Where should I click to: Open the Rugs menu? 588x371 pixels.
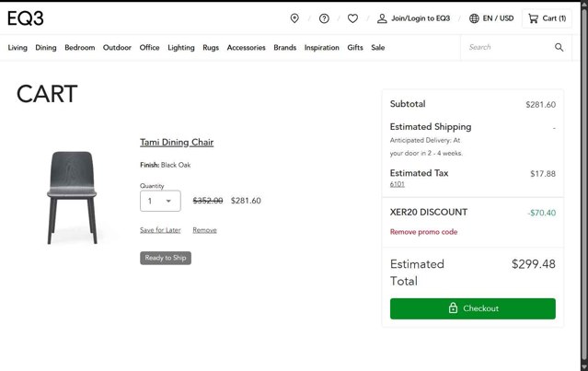pyautogui.click(x=211, y=48)
